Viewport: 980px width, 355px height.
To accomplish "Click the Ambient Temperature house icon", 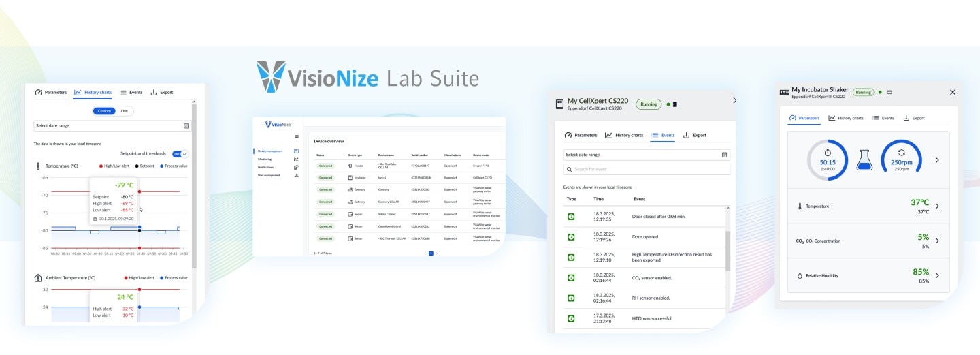I will click(x=38, y=277).
